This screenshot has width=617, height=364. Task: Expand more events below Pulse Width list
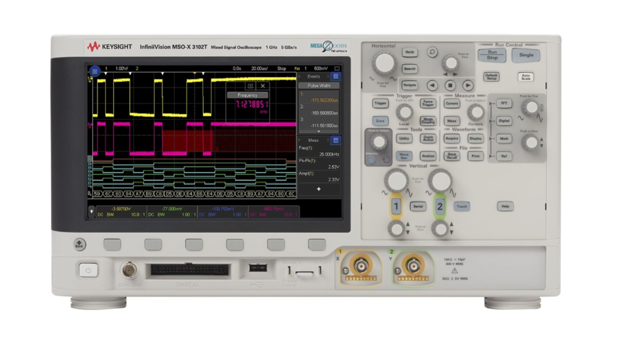(318, 131)
